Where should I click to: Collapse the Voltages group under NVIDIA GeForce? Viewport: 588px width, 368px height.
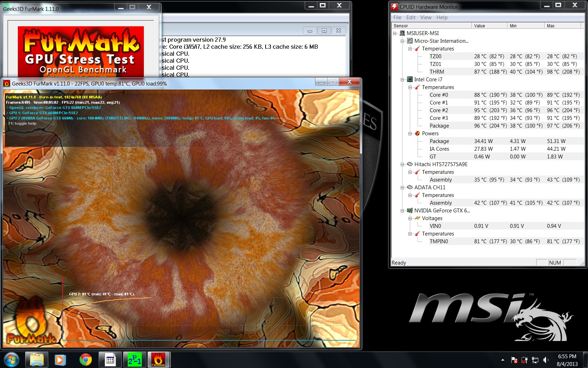click(410, 218)
